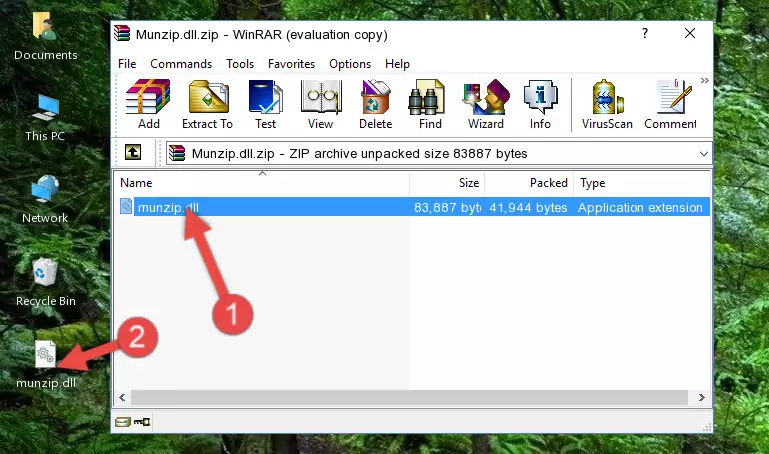Go up one folder level
769x454 pixels.
133,152
